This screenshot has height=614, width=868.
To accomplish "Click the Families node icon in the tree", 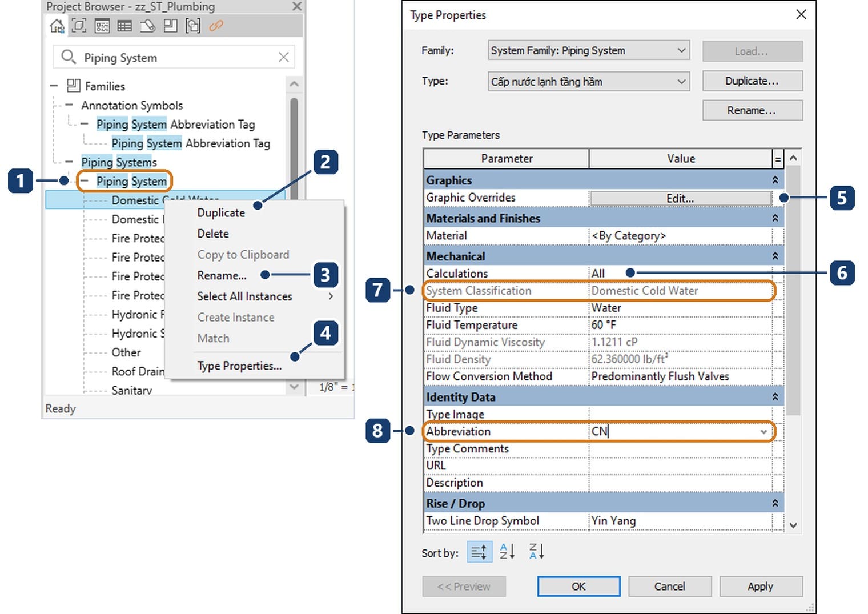I will 73,86.
